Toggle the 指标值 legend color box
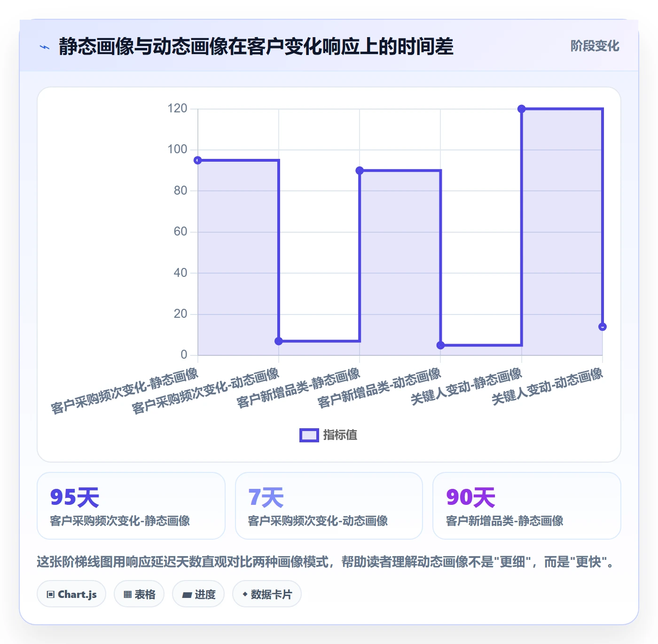Screen dimensions: 658x644 coord(309,435)
